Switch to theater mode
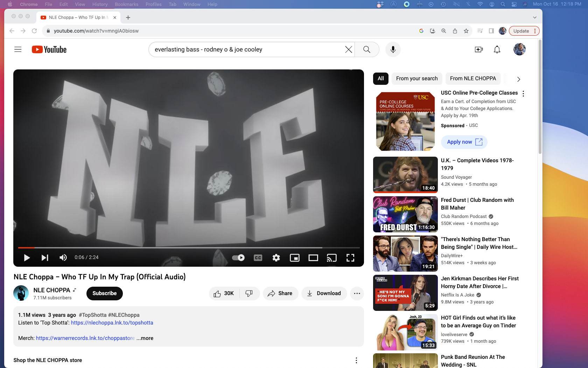The height and width of the screenshot is (368, 588). point(313,258)
